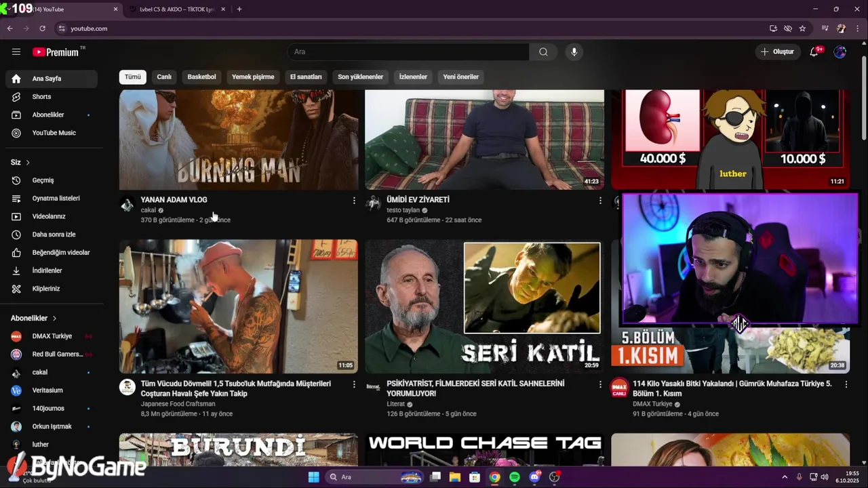The width and height of the screenshot is (868, 488).
Task: Play the SERİ KATİL thumbnail video
Action: click(x=484, y=306)
